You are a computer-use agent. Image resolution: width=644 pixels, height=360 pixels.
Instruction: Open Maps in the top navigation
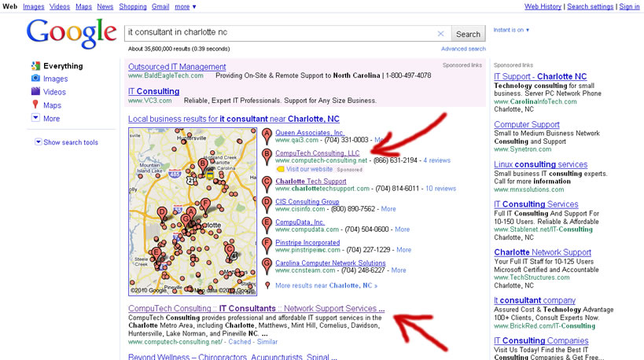84,6
